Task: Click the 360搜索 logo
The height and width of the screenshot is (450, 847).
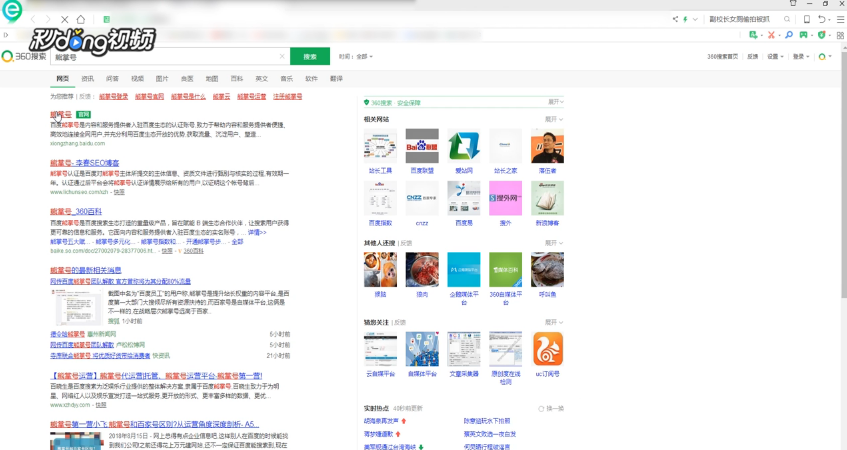Action: [24, 56]
